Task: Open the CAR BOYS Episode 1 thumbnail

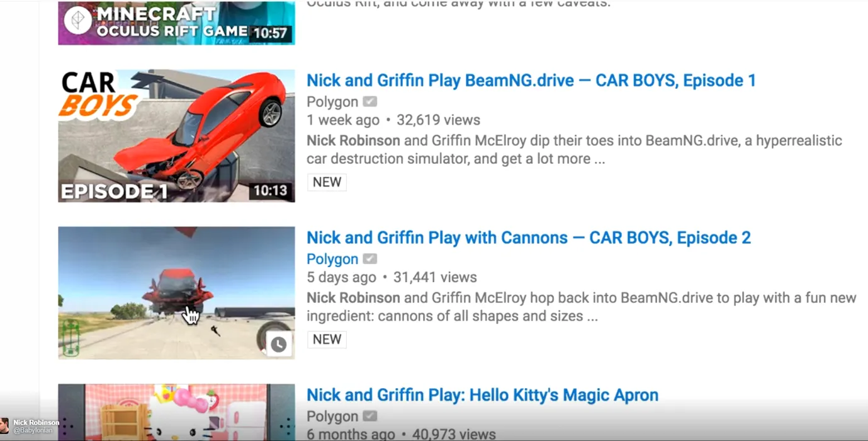Action: pyautogui.click(x=176, y=136)
